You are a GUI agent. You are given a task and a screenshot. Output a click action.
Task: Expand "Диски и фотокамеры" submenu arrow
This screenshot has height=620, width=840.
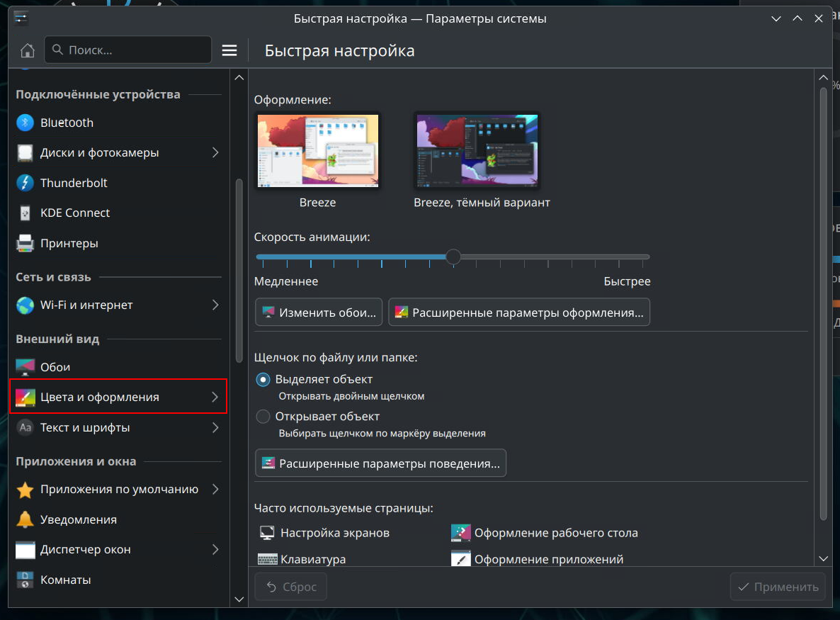coord(215,152)
